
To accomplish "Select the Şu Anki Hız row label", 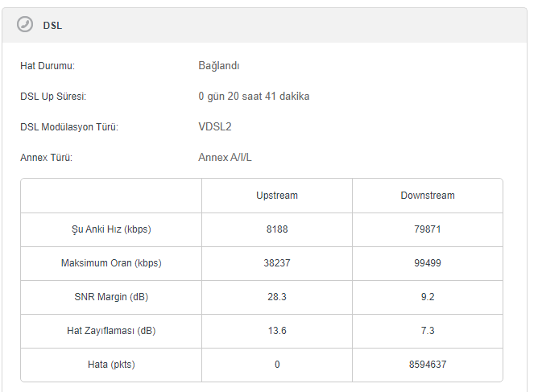I will pyautogui.click(x=111, y=229).
